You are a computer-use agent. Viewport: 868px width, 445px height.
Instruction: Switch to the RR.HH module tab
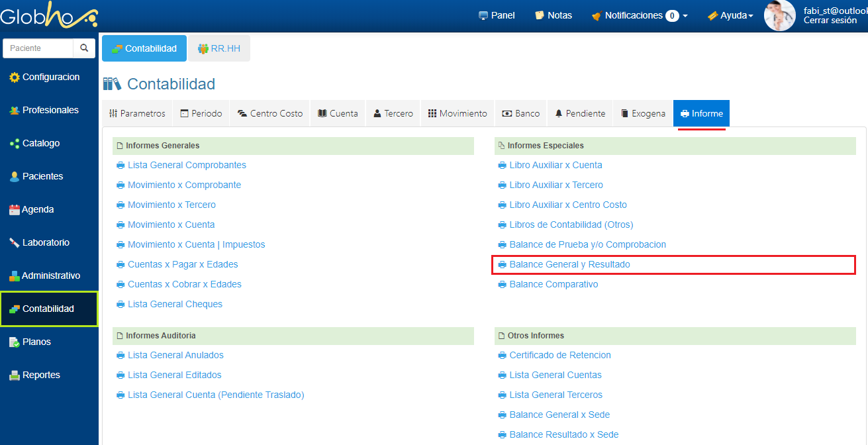pos(219,48)
